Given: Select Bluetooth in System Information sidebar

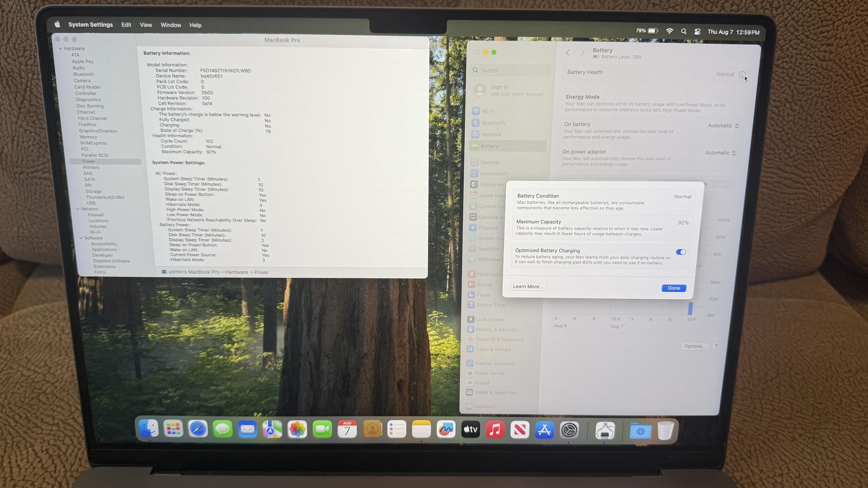Looking at the screenshot, I should coord(84,74).
